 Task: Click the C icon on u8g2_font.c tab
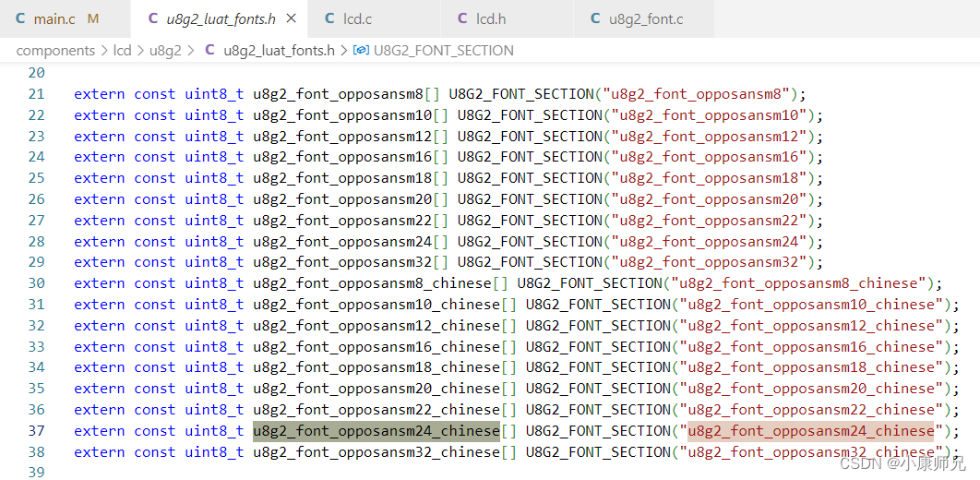(595, 18)
